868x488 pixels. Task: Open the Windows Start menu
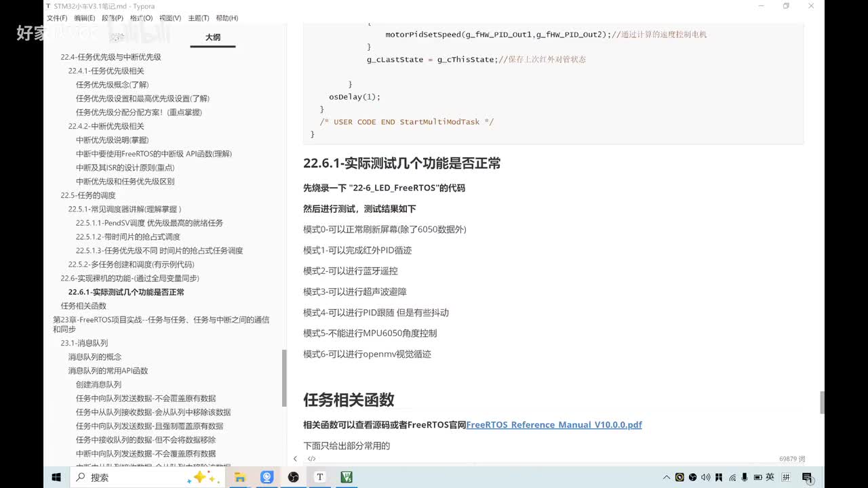(57, 477)
